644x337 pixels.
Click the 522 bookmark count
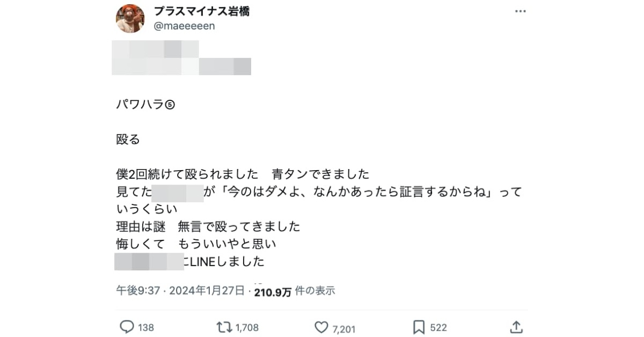click(x=438, y=327)
